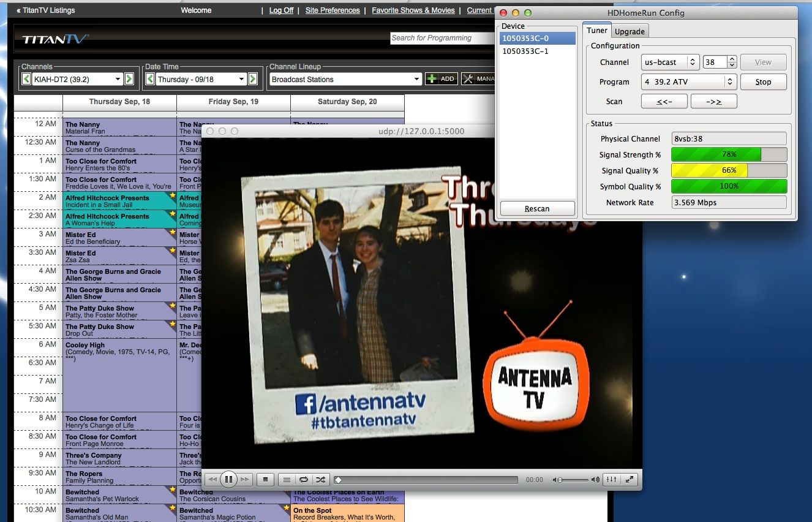Image resolution: width=812 pixels, height=522 pixels.
Task: Set VLC volume to maximum speaker icon
Action: tap(596, 480)
